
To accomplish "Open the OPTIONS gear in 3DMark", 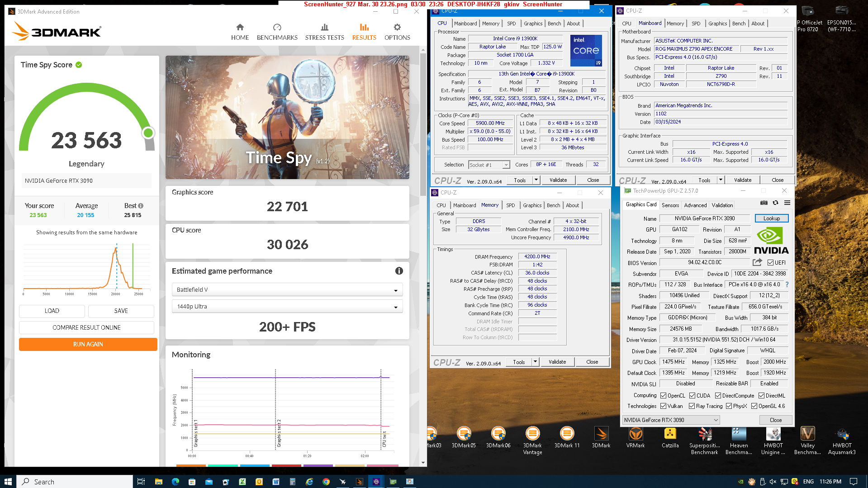I will (x=397, y=32).
